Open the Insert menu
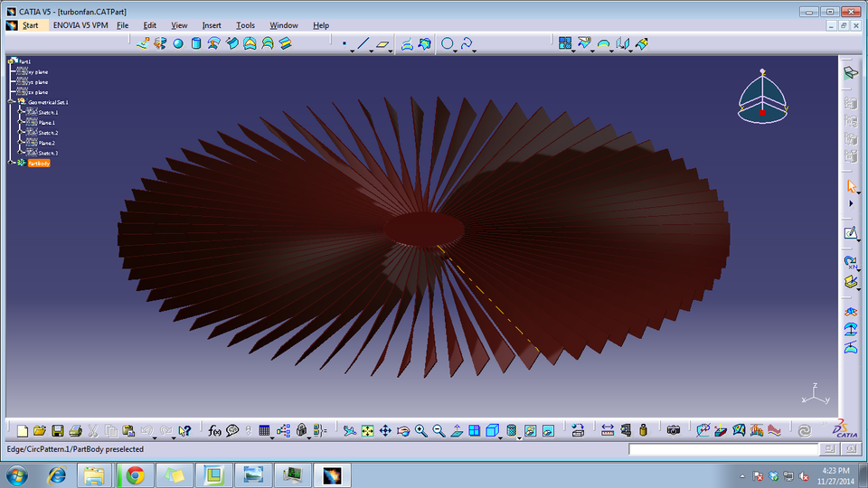 click(212, 25)
